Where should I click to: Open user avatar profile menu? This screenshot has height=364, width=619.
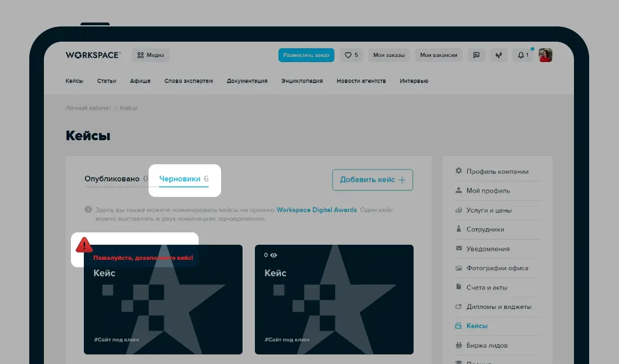[x=545, y=55]
